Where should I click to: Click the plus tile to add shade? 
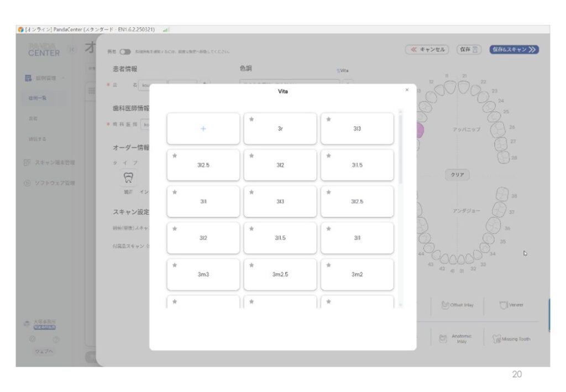203,128
